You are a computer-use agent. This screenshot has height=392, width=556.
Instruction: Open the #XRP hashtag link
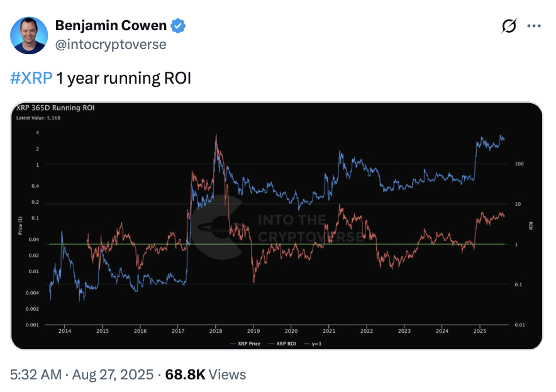31,79
